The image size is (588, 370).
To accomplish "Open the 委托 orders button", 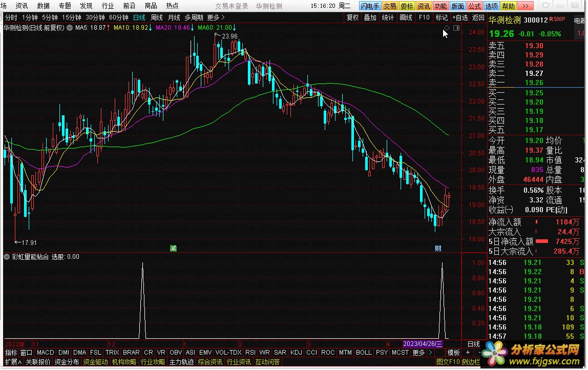I will click(x=407, y=6).
